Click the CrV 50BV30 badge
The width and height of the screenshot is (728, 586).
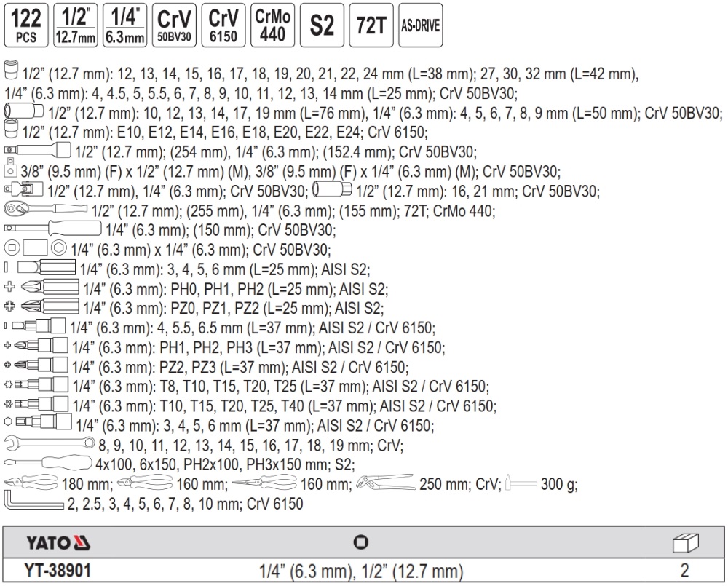(x=173, y=27)
